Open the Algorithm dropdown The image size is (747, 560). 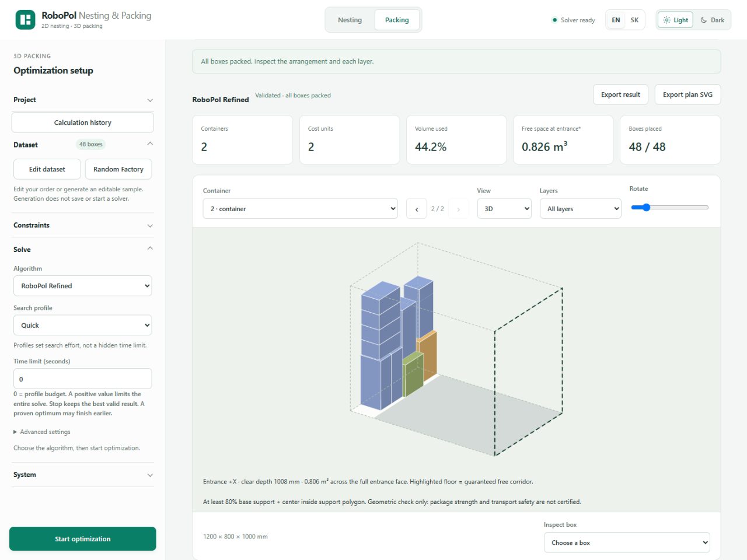tap(83, 286)
